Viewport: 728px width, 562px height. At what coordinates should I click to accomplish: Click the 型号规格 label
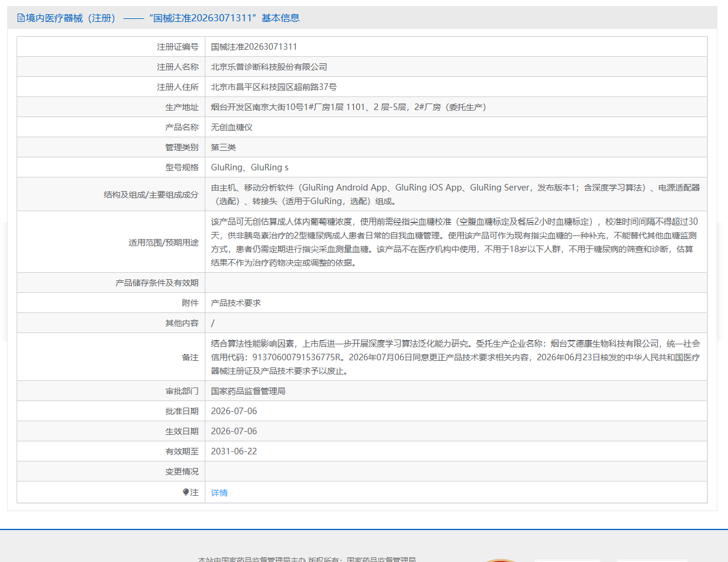[182, 167]
